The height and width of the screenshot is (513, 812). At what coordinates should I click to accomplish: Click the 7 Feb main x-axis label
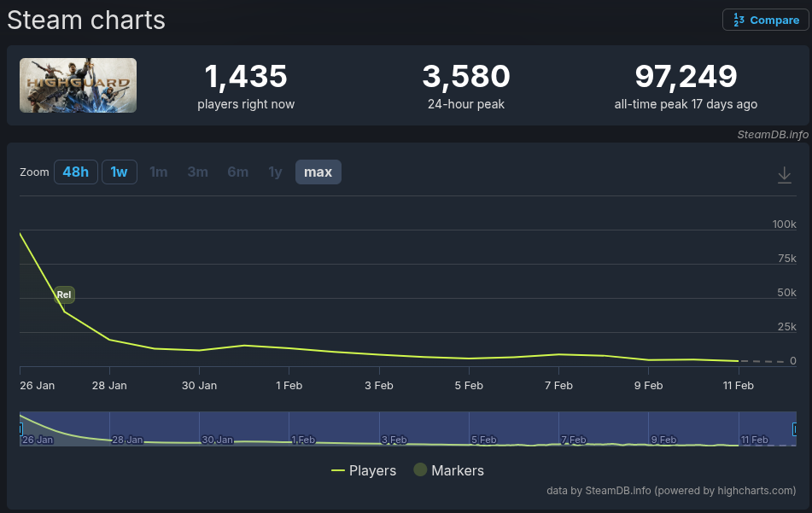click(558, 386)
